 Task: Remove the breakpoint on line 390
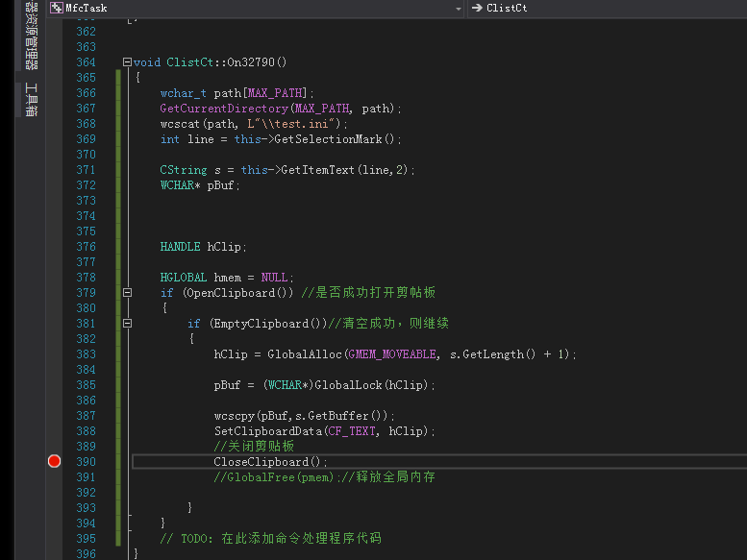point(54,461)
